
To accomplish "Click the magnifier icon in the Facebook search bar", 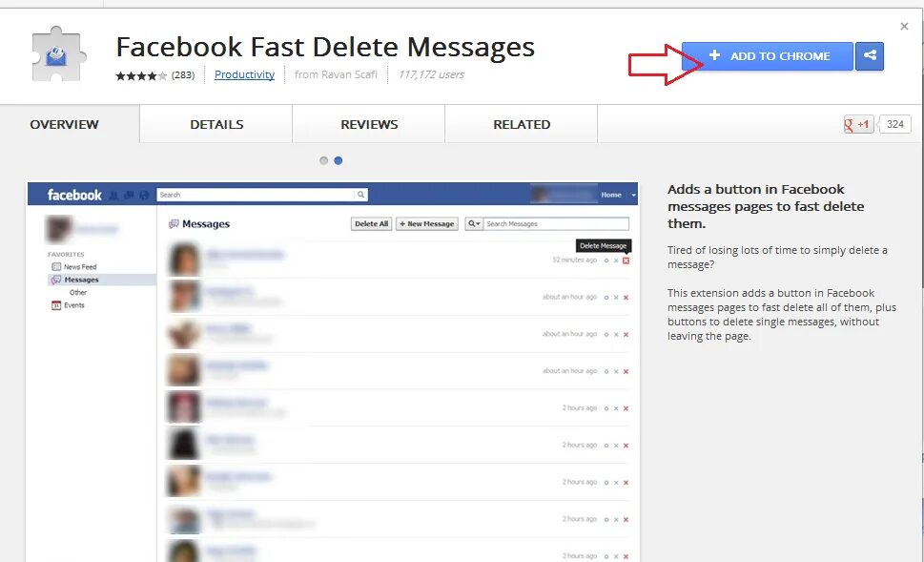I will (x=360, y=195).
